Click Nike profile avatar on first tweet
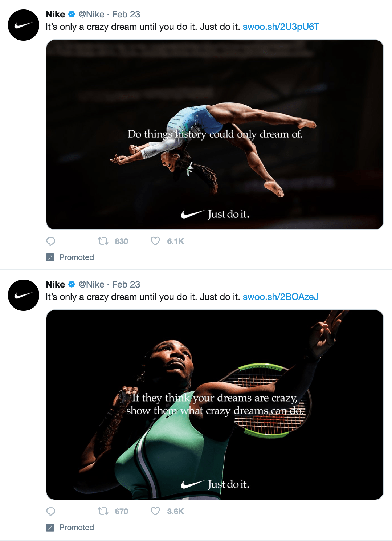This screenshot has width=392, height=541. point(24,25)
